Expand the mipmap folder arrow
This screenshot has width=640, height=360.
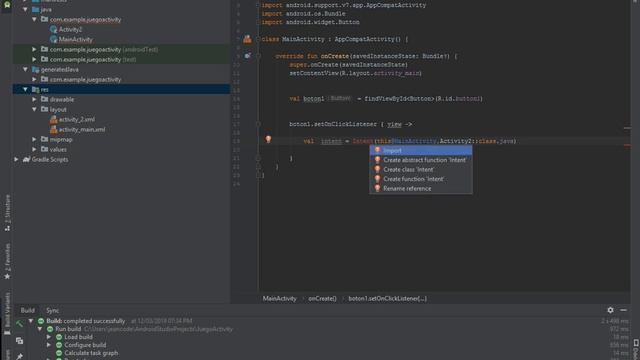35,139
